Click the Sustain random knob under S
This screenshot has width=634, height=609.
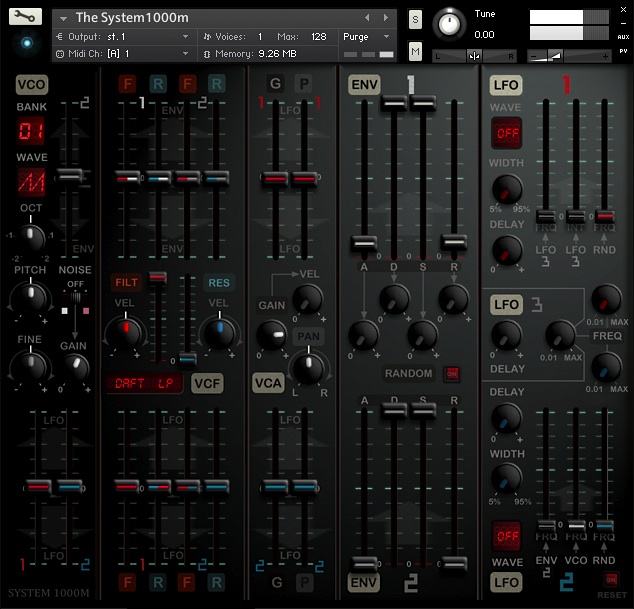point(423,335)
